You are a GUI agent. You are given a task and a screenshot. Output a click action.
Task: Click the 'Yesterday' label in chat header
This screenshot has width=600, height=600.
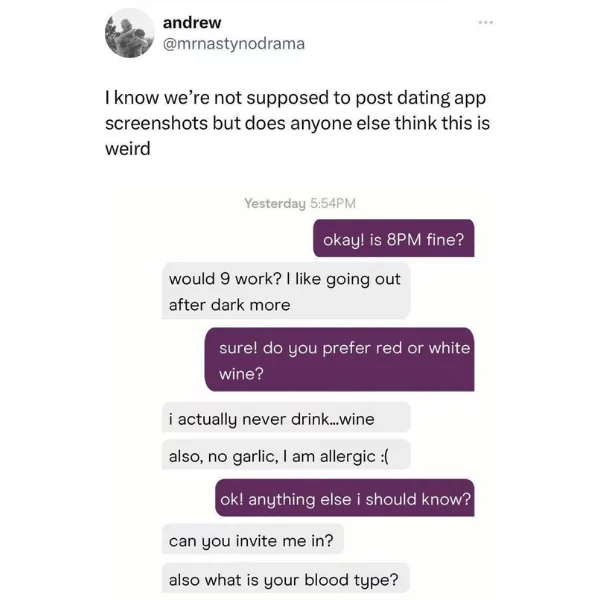[x=275, y=203]
